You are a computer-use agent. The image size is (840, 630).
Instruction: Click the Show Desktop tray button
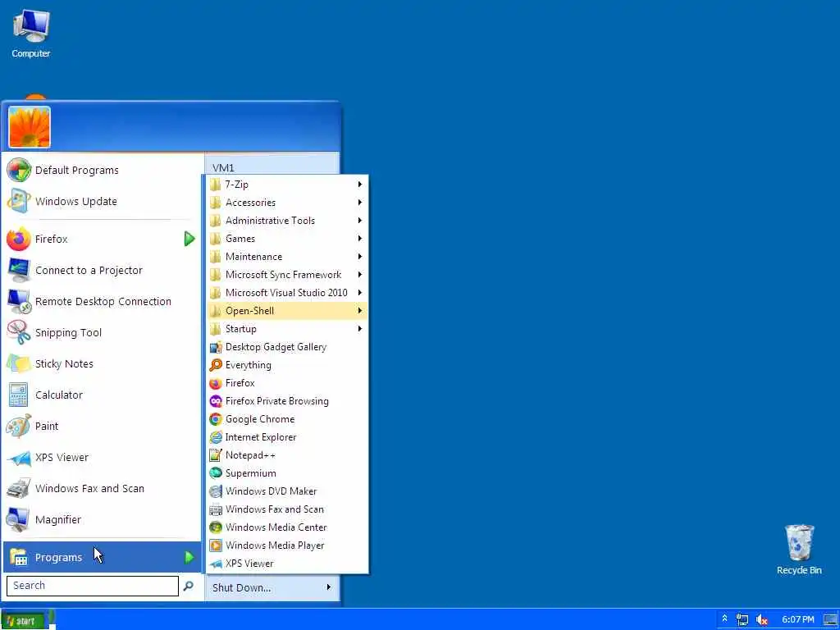click(x=830, y=620)
